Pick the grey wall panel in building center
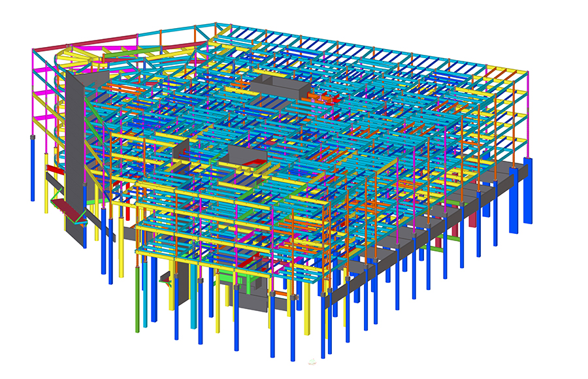 (x=242, y=157)
